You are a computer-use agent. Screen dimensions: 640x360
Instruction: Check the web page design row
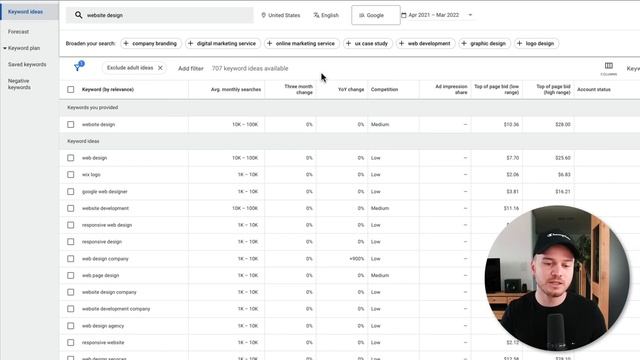coord(71,276)
